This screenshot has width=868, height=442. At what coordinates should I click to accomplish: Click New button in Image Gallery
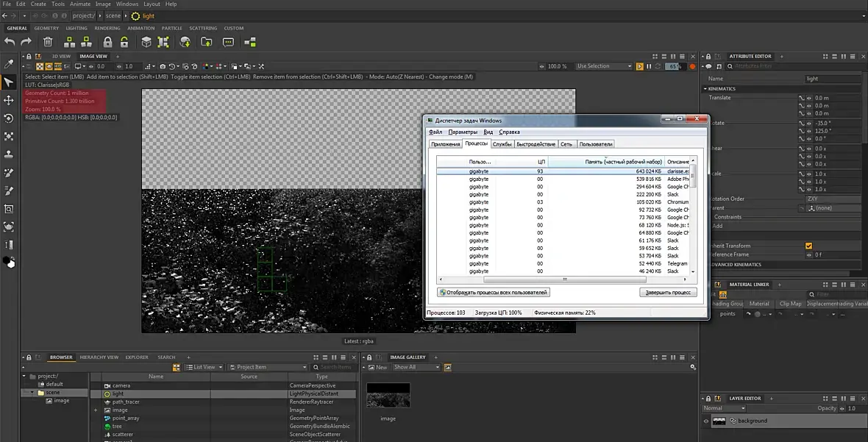(x=378, y=367)
